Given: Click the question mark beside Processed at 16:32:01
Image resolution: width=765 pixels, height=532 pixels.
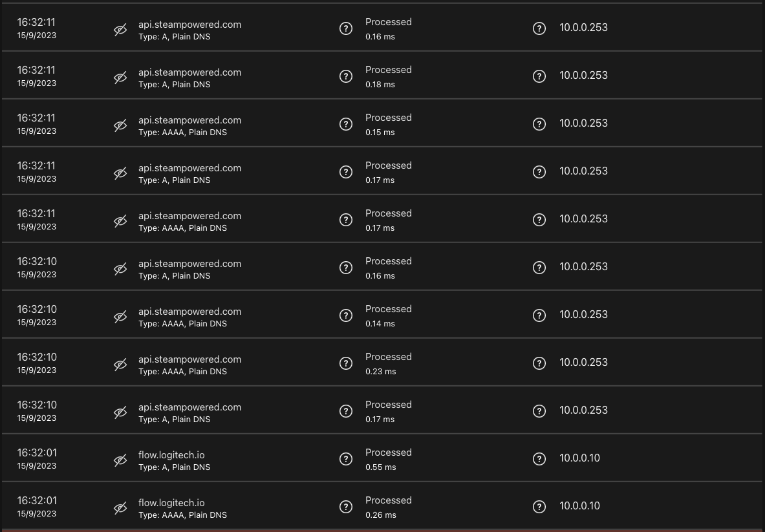Looking at the screenshot, I should [346, 459].
